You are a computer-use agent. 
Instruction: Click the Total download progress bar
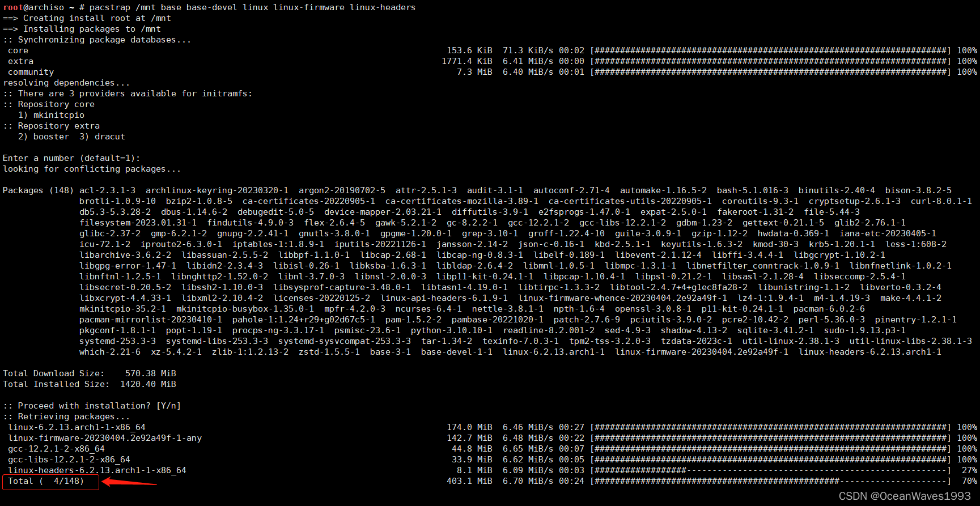tap(770, 481)
